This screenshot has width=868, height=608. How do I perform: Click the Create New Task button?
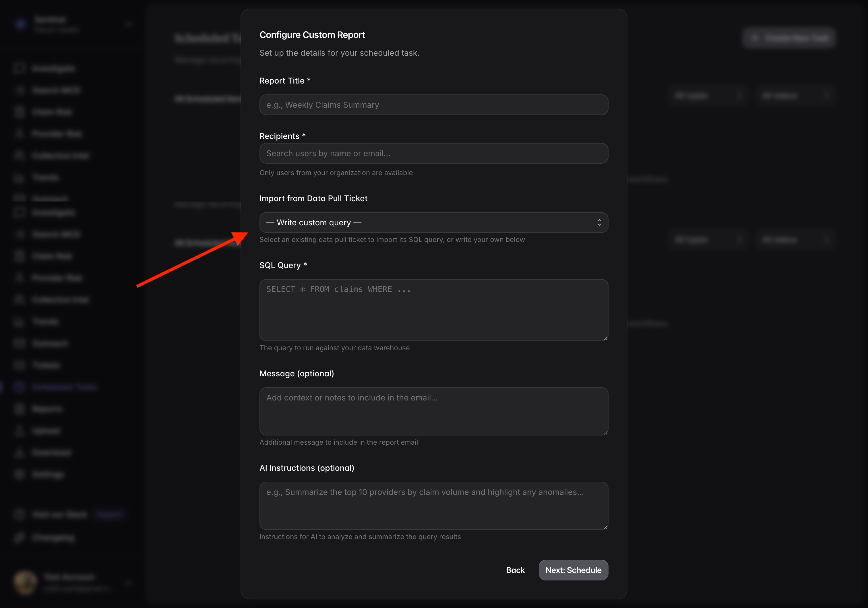click(x=788, y=38)
